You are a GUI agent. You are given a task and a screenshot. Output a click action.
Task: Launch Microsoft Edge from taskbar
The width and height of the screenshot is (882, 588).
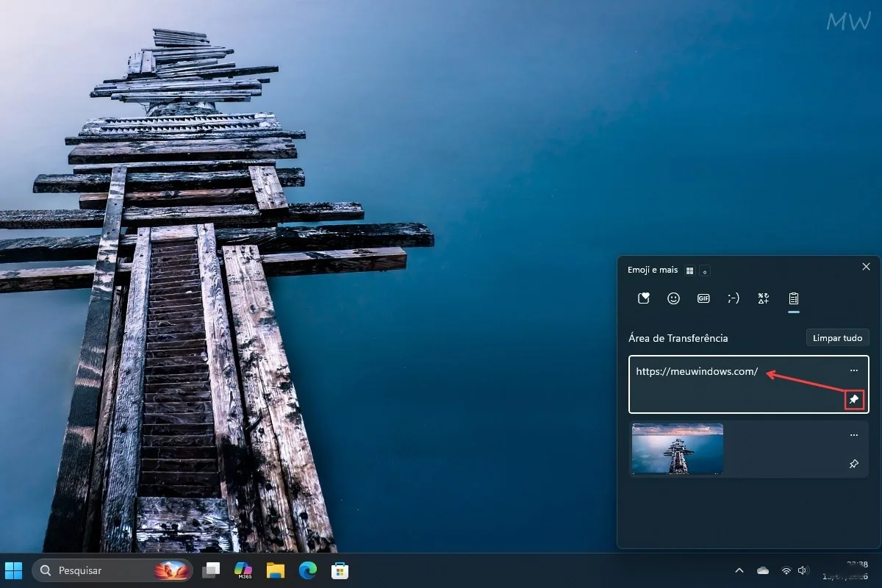pos(307,570)
